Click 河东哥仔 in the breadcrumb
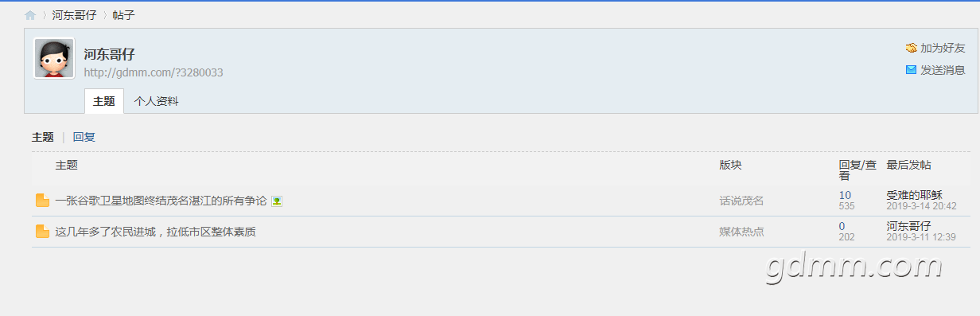 pyautogui.click(x=74, y=15)
